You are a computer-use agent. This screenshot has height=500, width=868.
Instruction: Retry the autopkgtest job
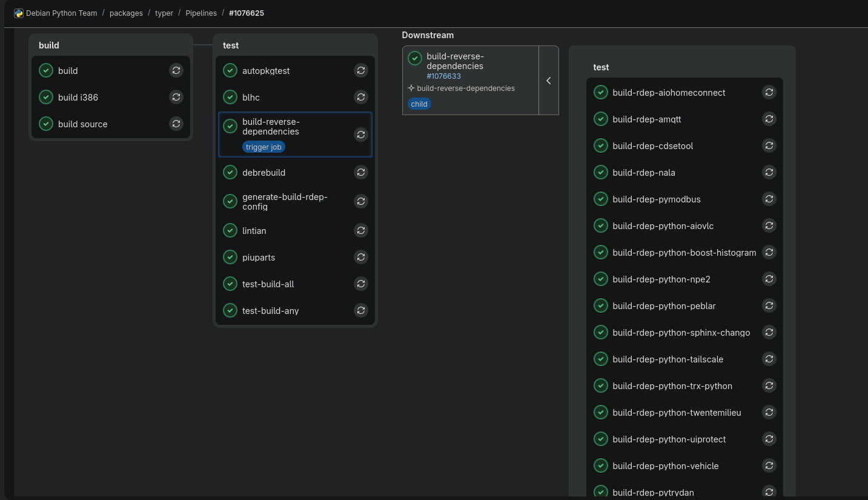coord(360,70)
